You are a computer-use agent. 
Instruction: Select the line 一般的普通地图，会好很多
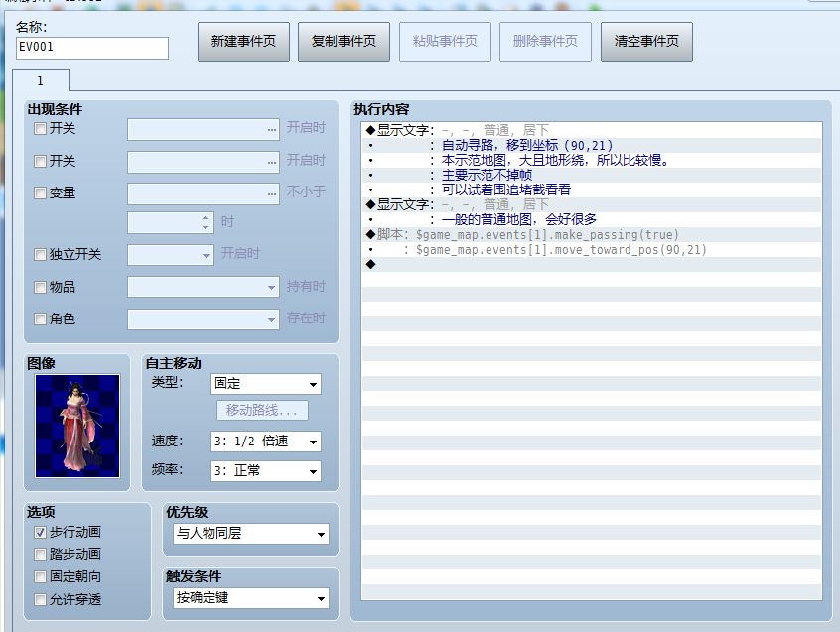point(592,219)
